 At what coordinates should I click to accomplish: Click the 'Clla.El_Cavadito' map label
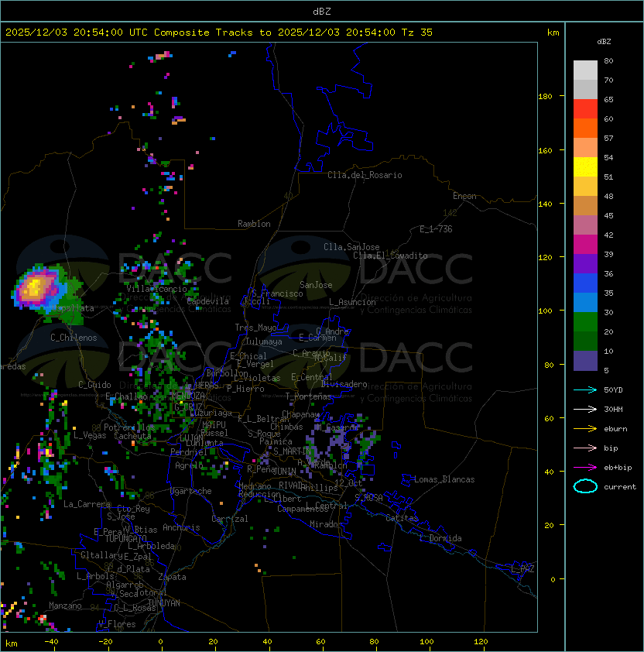[390, 256]
